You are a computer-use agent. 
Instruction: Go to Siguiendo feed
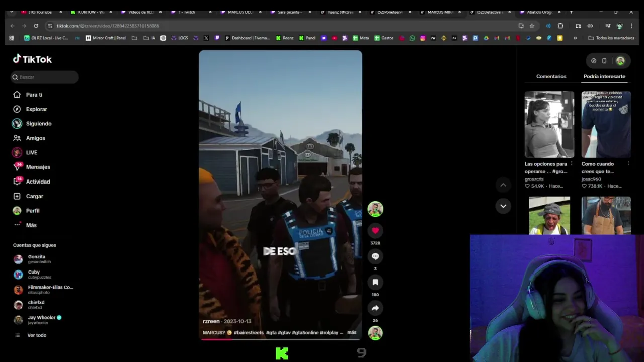click(32, 124)
